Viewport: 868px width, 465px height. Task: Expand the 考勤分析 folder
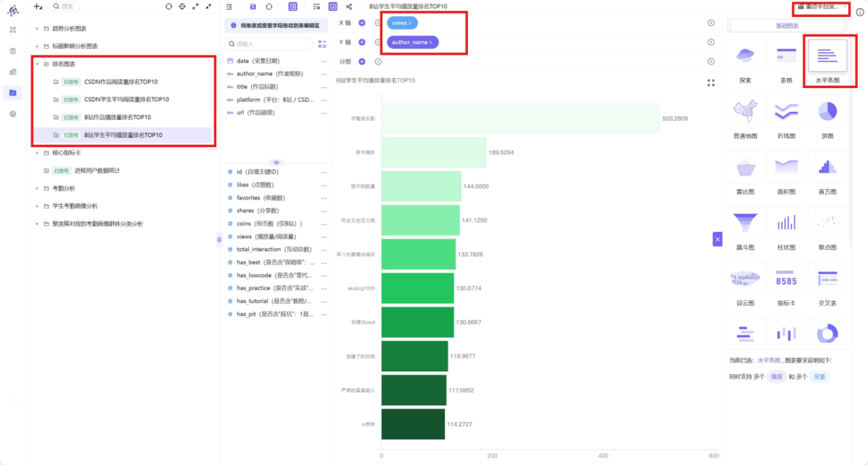[x=37, y=189]
